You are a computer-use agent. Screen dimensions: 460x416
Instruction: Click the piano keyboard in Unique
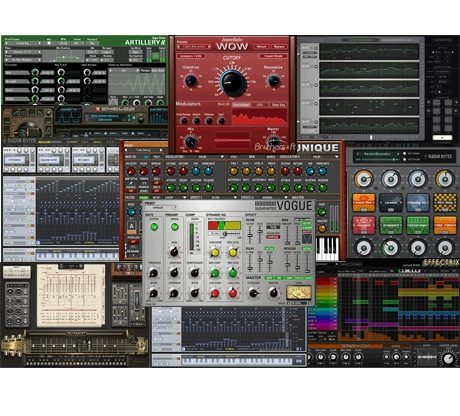[328, 248]
